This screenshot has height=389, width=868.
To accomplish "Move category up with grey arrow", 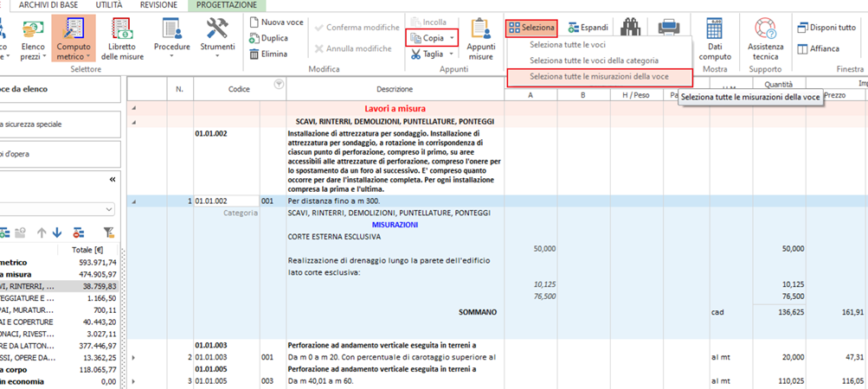I will (x=41, y=233).
